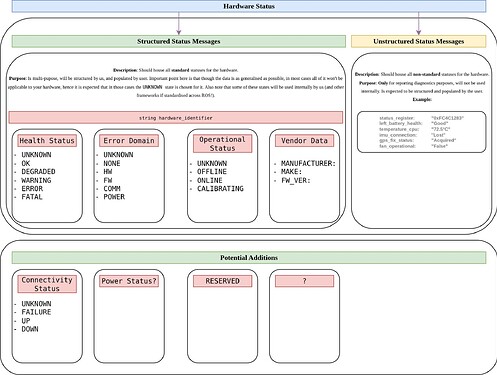Select the Potential Additions green header

pyautogui.click(x=249, y=258)
